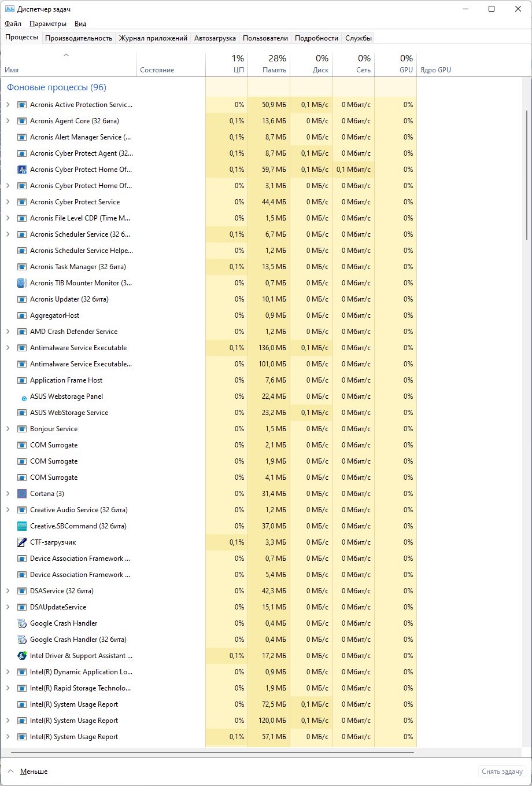Sort by the Состояние column header

(x=171, y=64)
